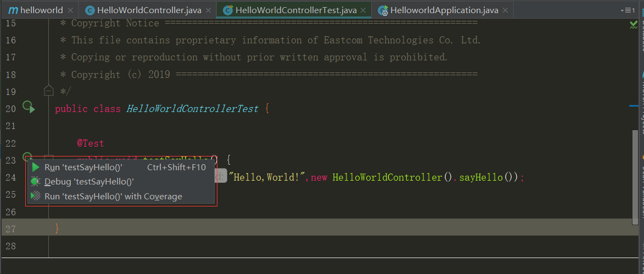Click line number 28 in the gutter

[x=11, y=246]
